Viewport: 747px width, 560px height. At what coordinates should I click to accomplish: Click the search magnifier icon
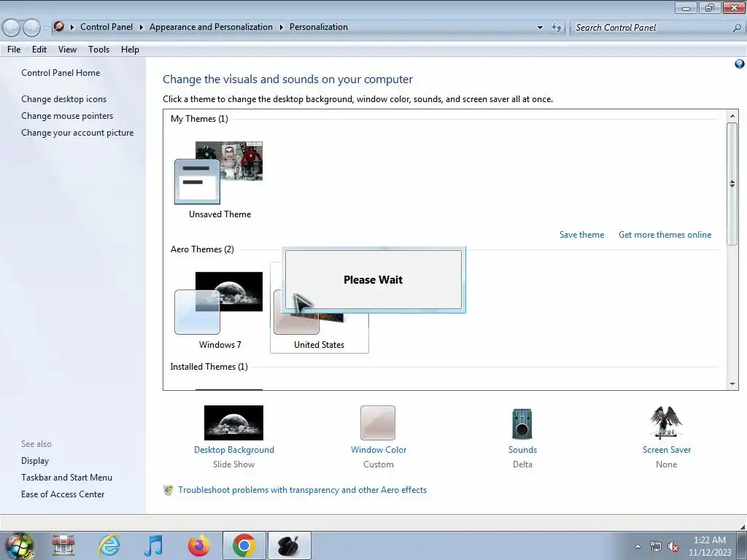pos(737,28)
